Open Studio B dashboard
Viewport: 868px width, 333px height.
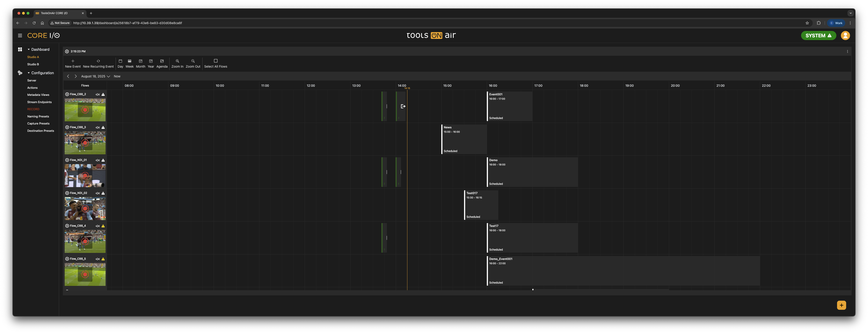(33, 64)
